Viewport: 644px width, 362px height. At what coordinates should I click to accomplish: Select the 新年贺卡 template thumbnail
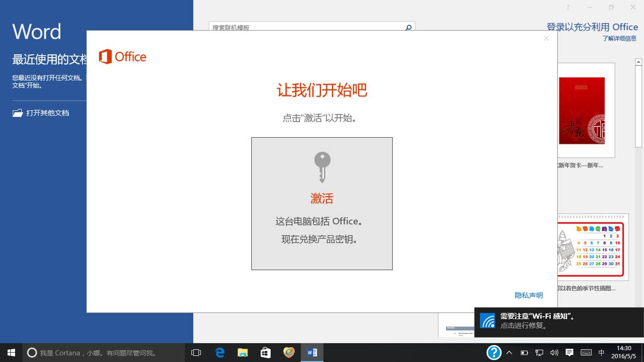[x=584, y=109]
